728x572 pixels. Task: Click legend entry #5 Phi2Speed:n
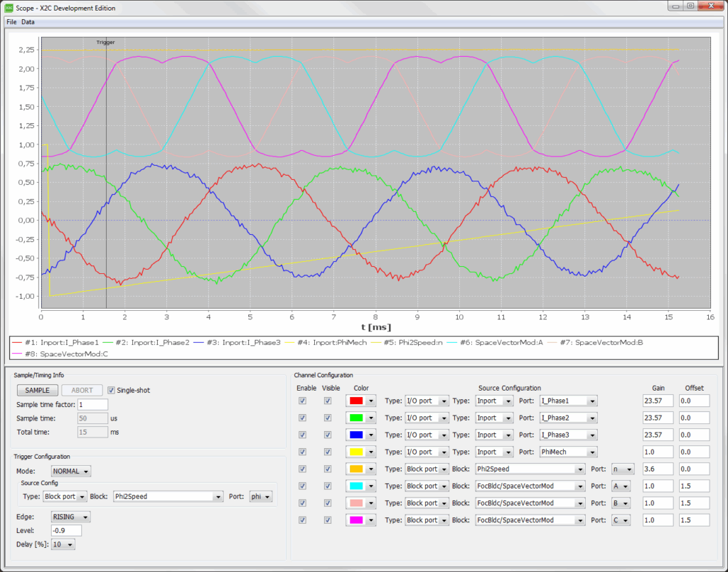(x=407, y=342)
